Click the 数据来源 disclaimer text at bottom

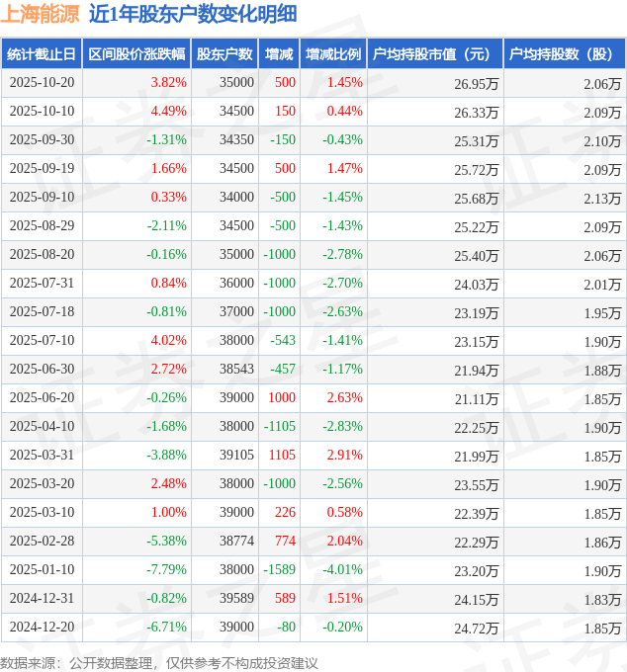[159, 662]
